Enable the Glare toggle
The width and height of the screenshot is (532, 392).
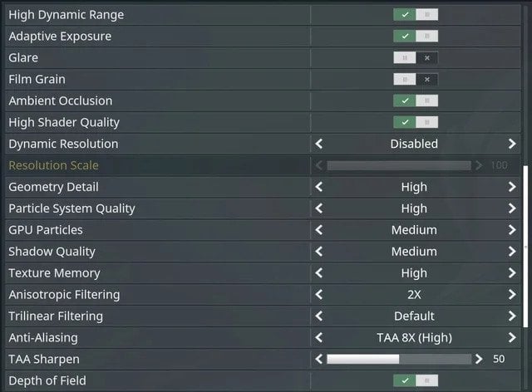pos(415,58)
